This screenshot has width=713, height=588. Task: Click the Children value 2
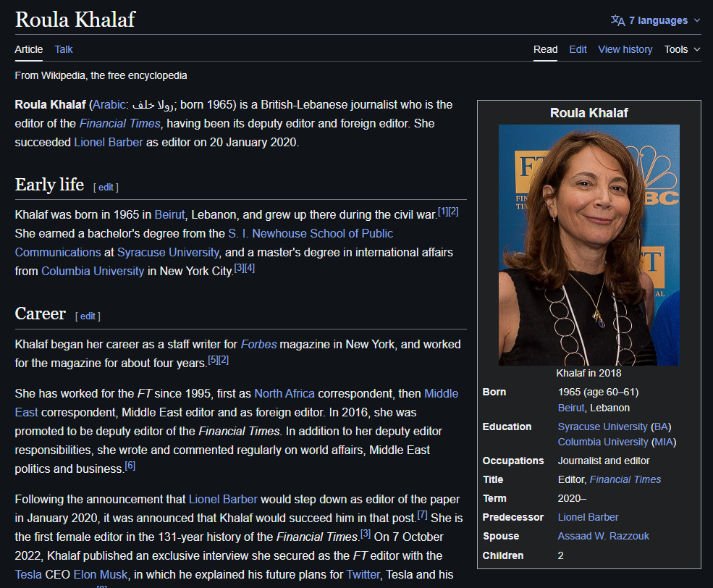(x=561, y=555)
